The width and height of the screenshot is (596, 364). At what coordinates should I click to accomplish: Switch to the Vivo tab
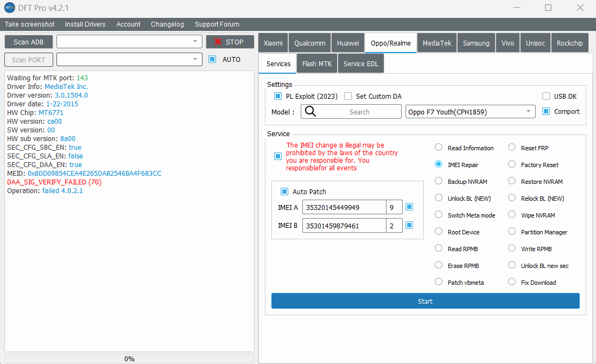[508, 43]
